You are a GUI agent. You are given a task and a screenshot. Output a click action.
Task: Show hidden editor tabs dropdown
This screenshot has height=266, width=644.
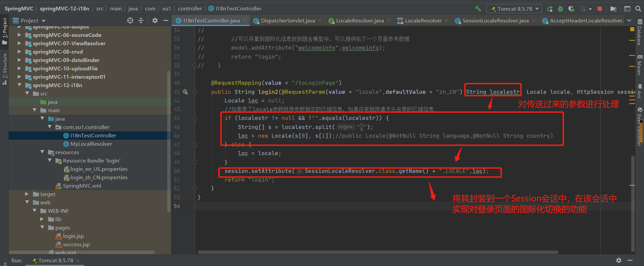629,20
